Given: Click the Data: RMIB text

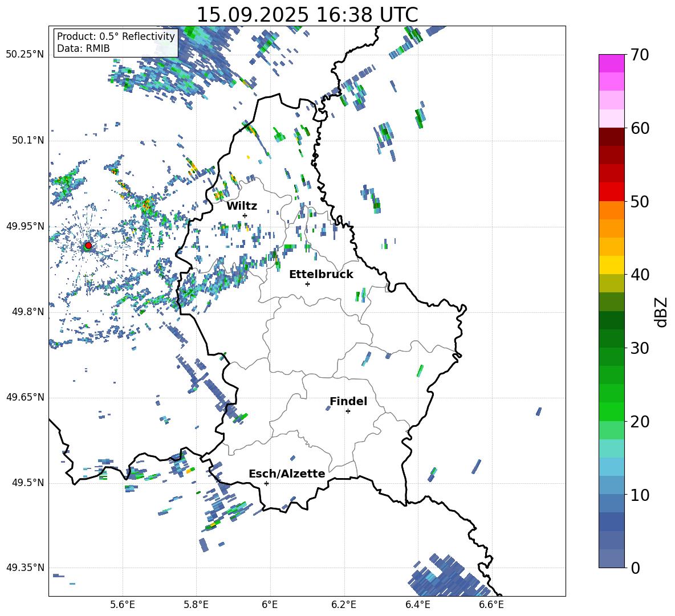Looking at the screenshot, I should (x=83, y=48).
